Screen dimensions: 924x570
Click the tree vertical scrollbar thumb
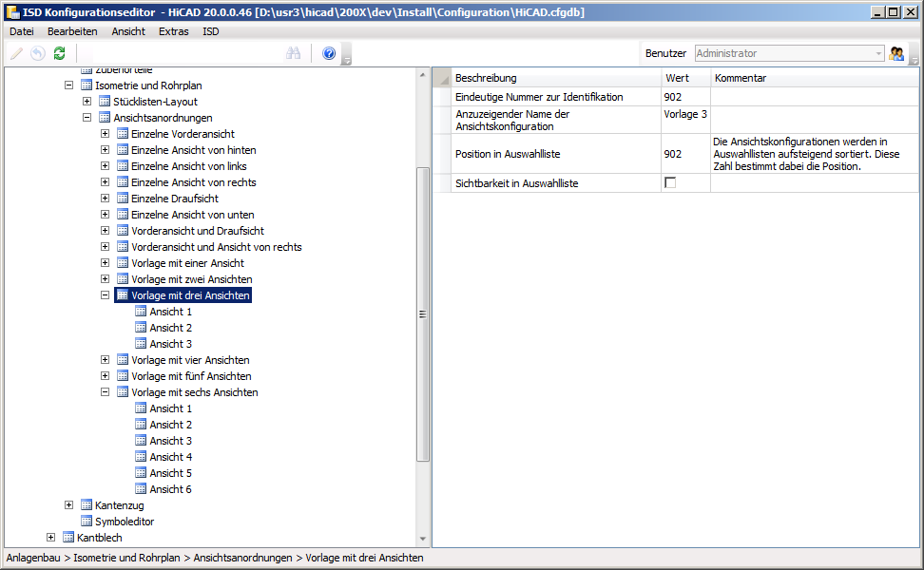tap(422, 313)
